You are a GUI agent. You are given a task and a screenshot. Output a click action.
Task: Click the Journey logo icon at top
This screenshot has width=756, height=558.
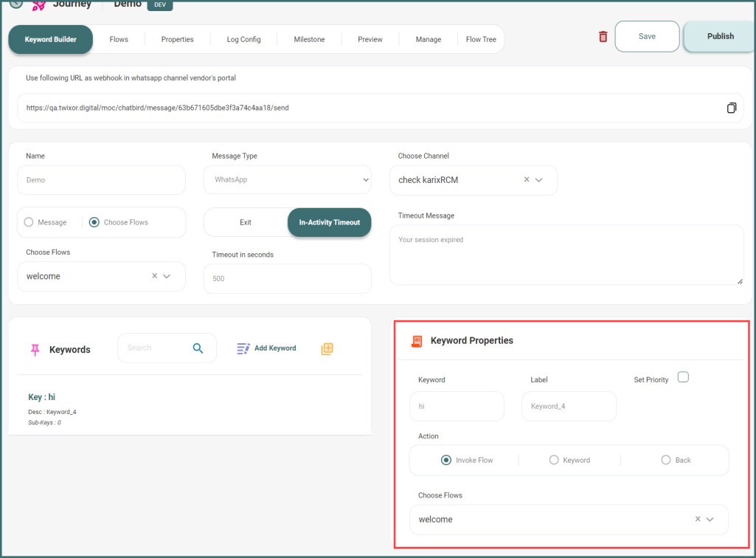[x=38, y=4]
